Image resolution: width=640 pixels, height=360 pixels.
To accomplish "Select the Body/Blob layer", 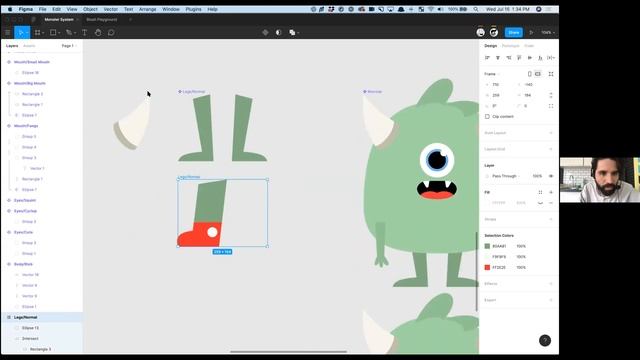I will (23, 264).
